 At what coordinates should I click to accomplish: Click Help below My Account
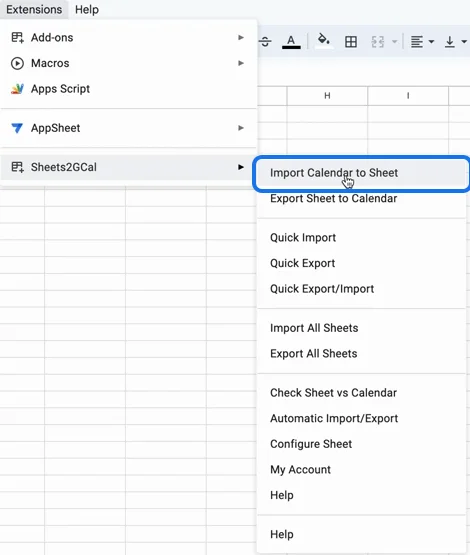pos(361,495)
